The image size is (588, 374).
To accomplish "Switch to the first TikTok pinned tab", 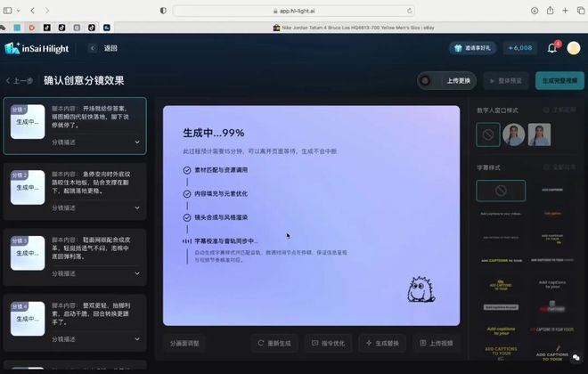I will 47,28.
